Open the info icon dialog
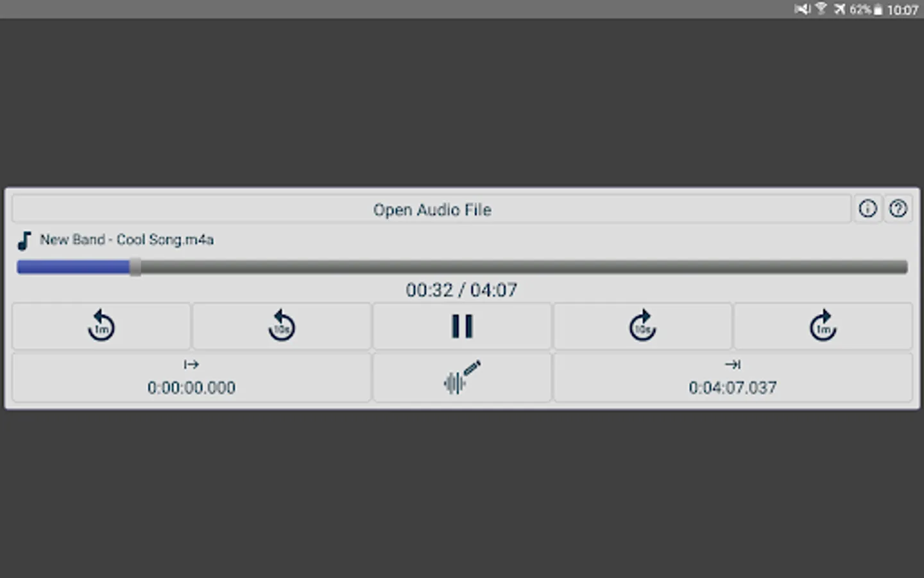 pos(868,209)
